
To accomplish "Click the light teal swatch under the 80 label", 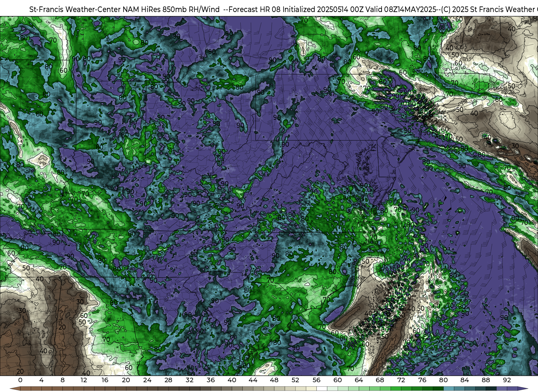I will coord(449,389).
